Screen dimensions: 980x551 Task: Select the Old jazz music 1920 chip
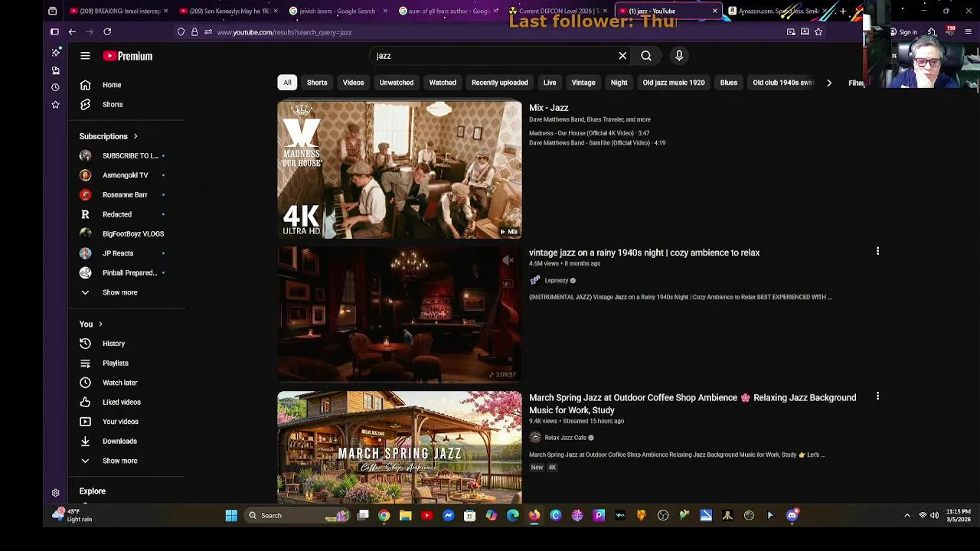point(674,83)
